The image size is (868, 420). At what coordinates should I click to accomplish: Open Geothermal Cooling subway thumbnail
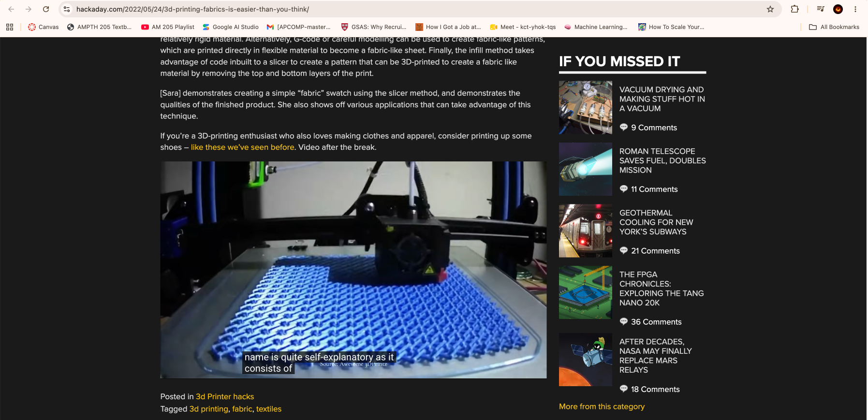[586, 231]
